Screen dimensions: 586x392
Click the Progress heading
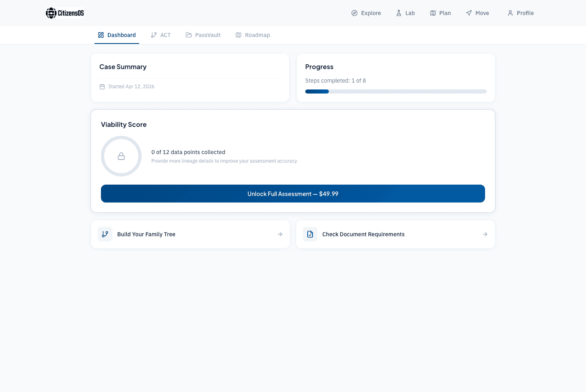[x=319, y=67]
